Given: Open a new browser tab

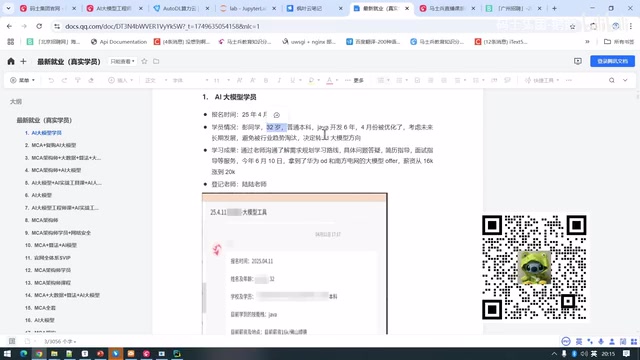Looking at the screenshot, I should tap(554, 8).
